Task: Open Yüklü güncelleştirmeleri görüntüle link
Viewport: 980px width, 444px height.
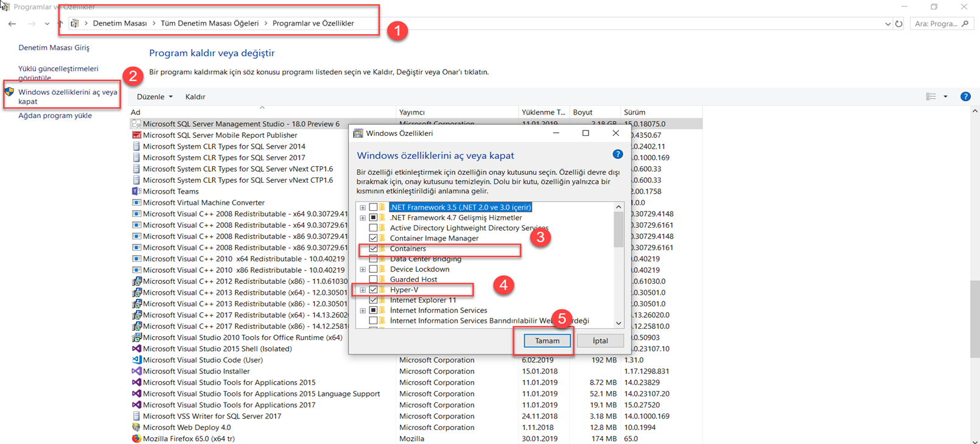Action: (x=58, y=73)
